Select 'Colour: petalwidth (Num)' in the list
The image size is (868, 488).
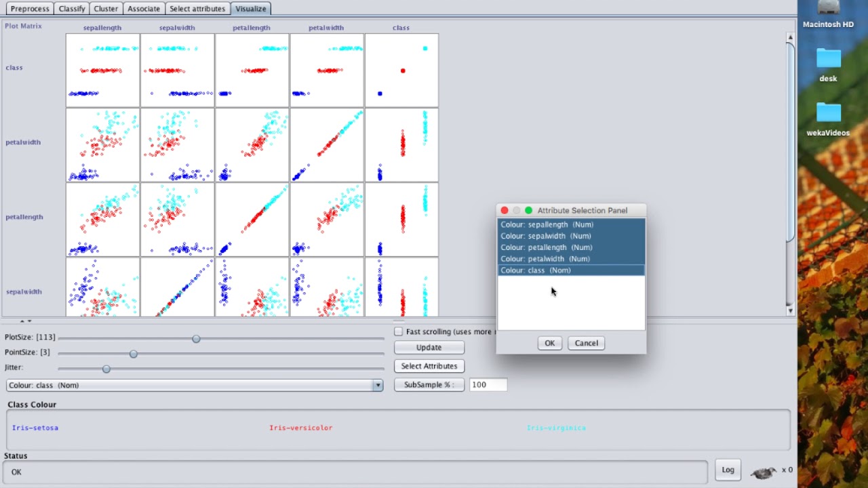coord(571,259)
